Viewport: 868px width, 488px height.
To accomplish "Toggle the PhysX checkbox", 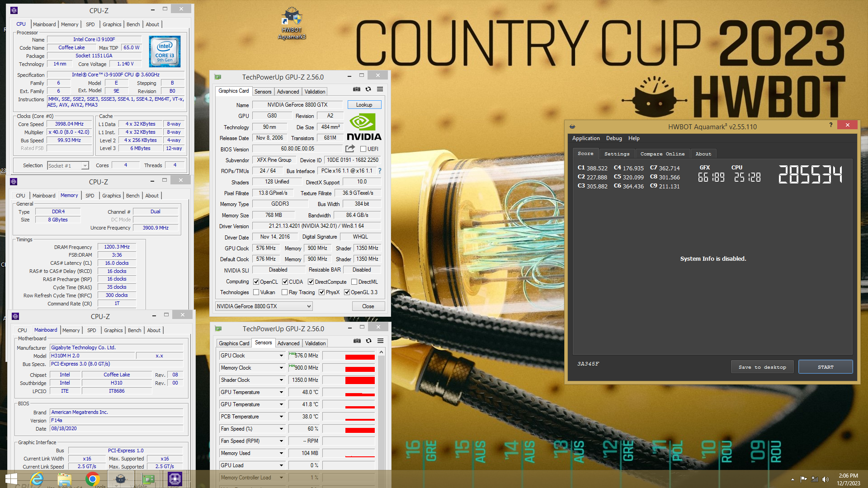I will [322, 292].
